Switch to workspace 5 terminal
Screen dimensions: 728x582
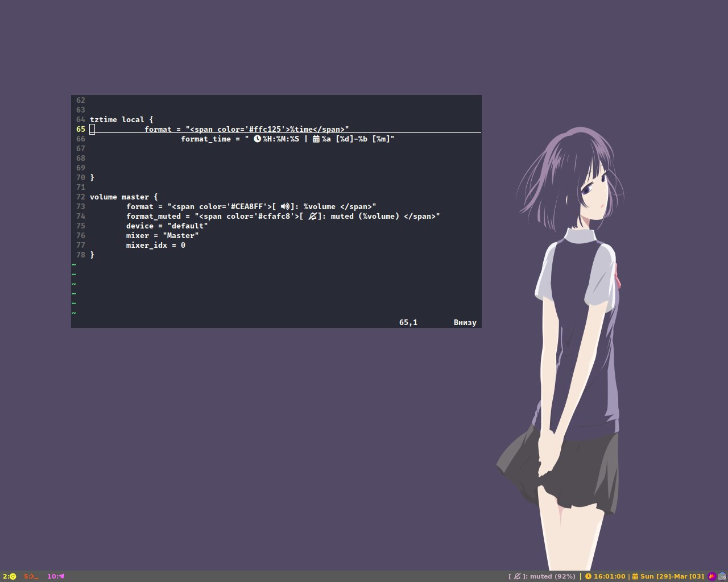pyautogui.click(x=31, y=576)
